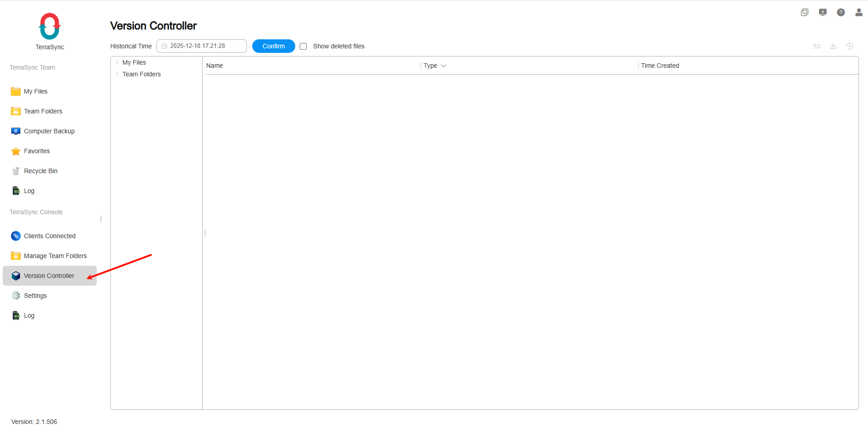
Task: Open Favorites via its star icon
Action: [x=16, y=151]
